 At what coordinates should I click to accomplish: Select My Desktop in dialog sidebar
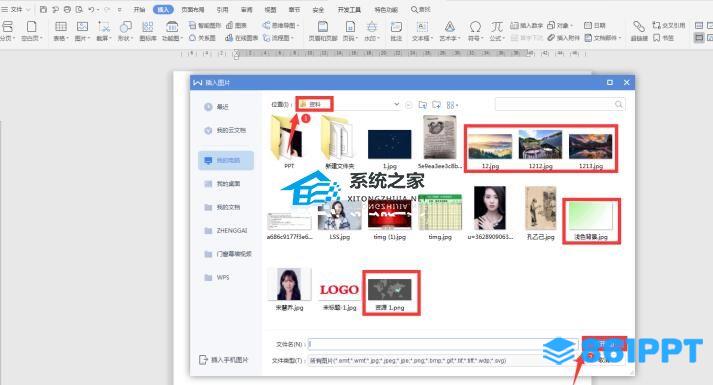pos(226,184)
